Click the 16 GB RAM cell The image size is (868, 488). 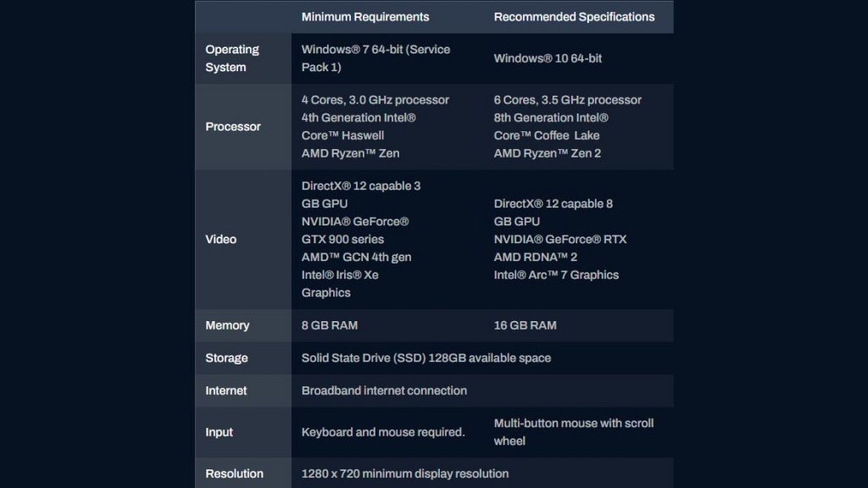[525, 325]
